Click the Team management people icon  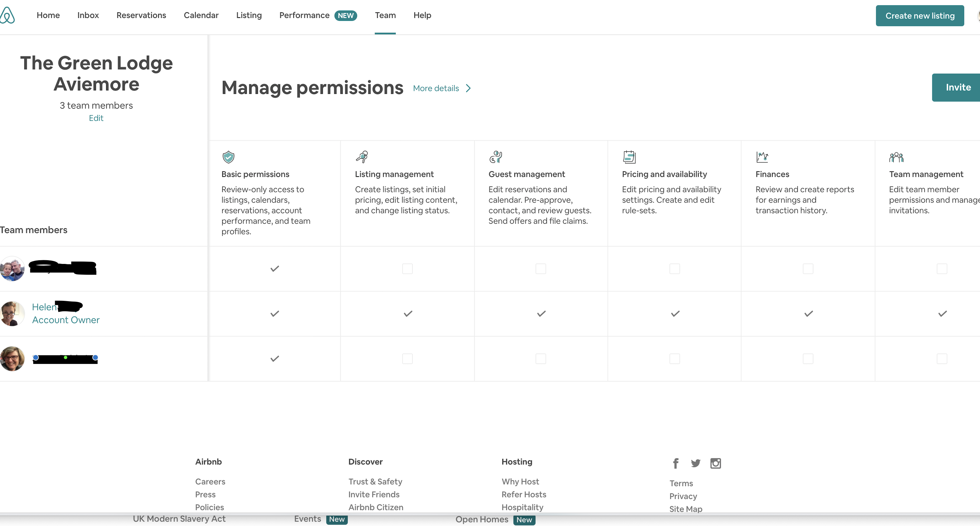[x=896, y=157]
